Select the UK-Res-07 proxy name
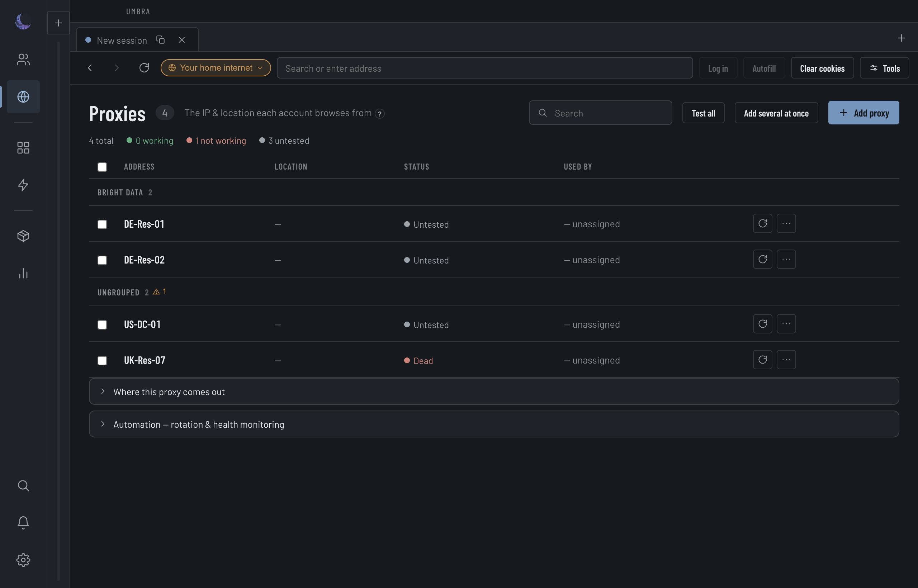Screen dimensions: 918x588 pyautogui.click(x=145, y=360)
